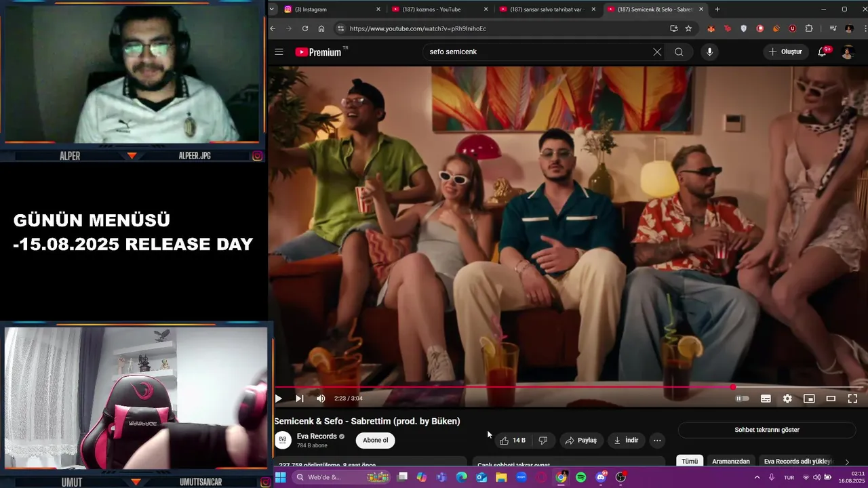Open the three-dot more actions menu

pyautogui.click(x=657, y=441)
